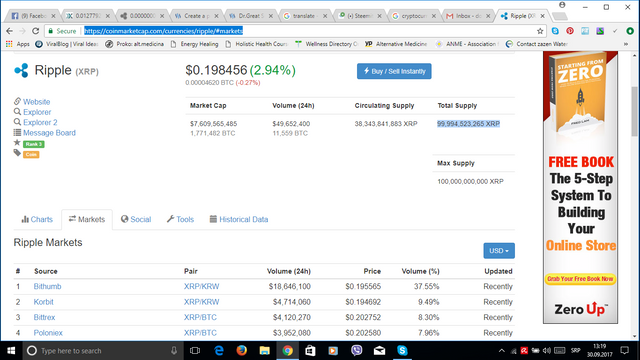
Task: Open the Historical Data tab
Action: coord(239,219)
